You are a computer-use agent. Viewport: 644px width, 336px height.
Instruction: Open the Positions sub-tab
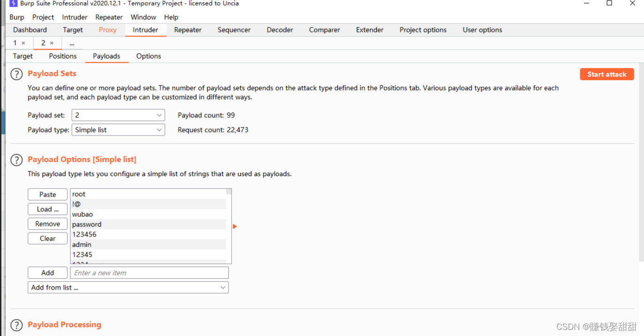pyautogui.click(x=63, y=56)
